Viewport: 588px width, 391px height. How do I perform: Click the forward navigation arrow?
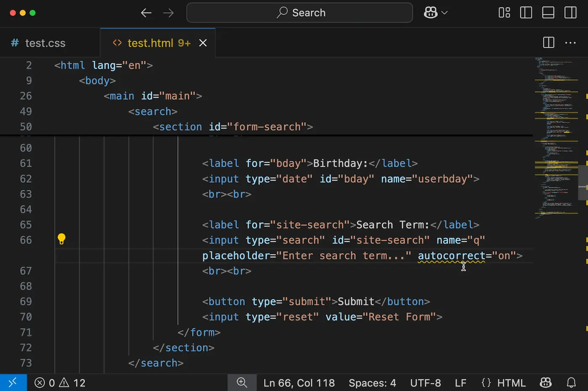click(168, 13)
